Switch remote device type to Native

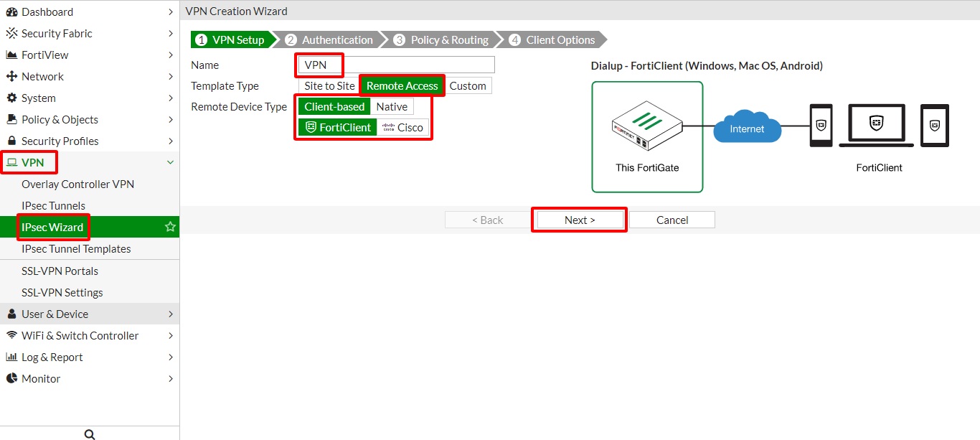[x=392, y=106]
